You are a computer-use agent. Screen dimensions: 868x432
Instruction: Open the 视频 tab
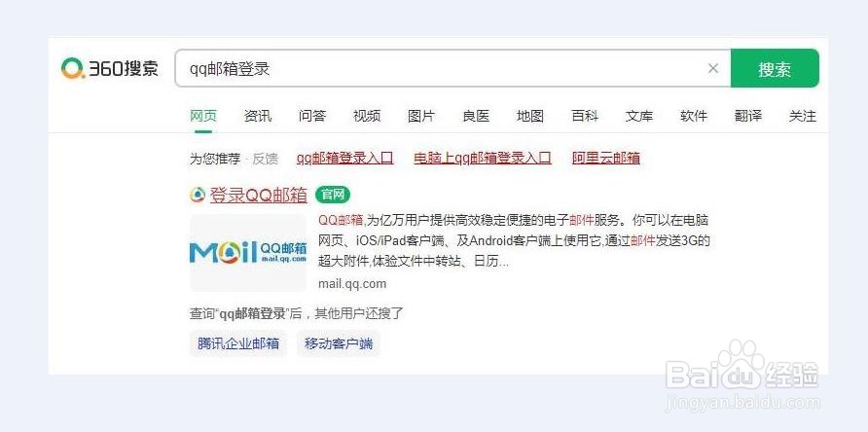(367, 117)
